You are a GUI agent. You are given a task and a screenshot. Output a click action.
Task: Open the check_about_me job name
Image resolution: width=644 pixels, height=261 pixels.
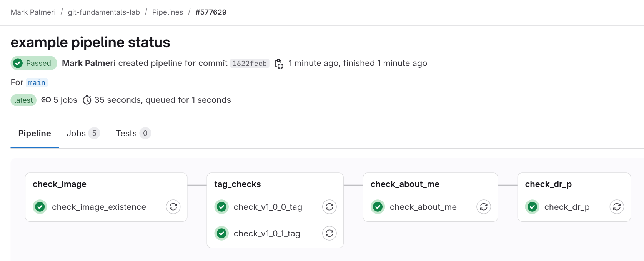[x=423, y=207]
